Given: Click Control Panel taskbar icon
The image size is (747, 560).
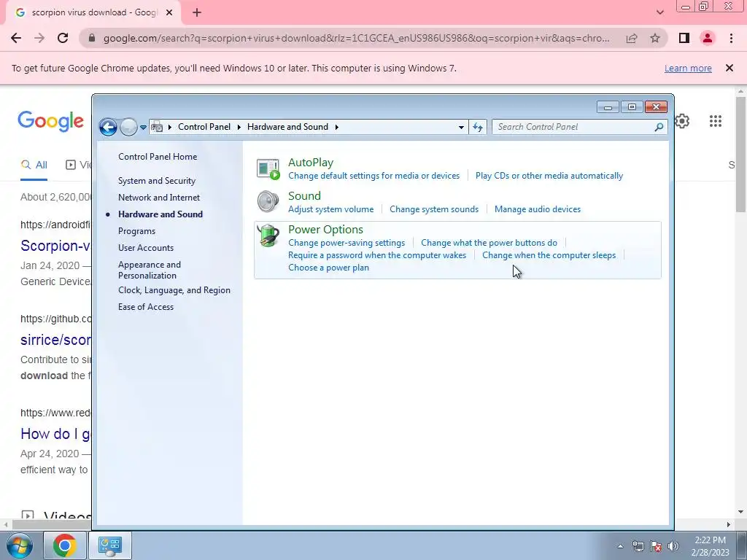Looking at the screenshot, I should click(109, 545).
